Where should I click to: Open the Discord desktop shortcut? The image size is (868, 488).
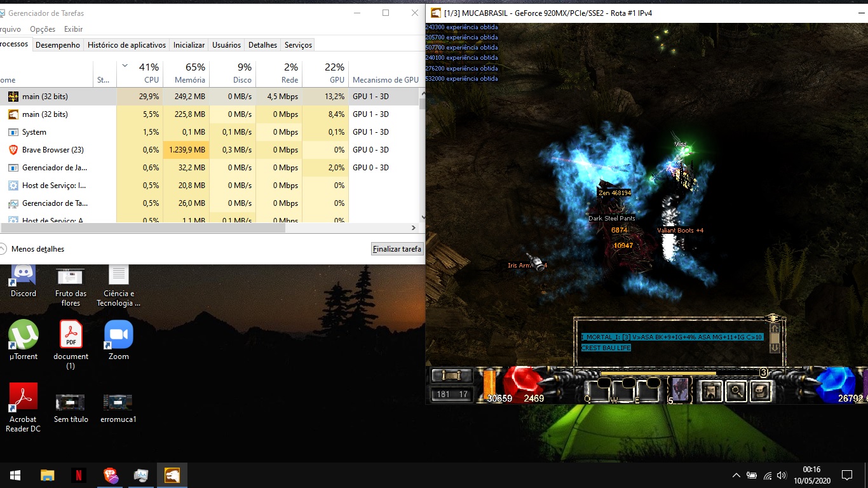24,274
